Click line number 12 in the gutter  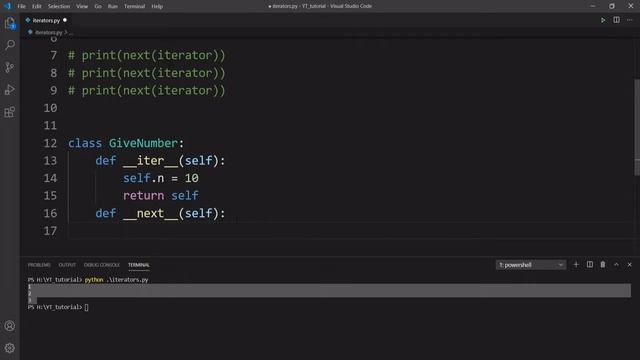(50, 143)
